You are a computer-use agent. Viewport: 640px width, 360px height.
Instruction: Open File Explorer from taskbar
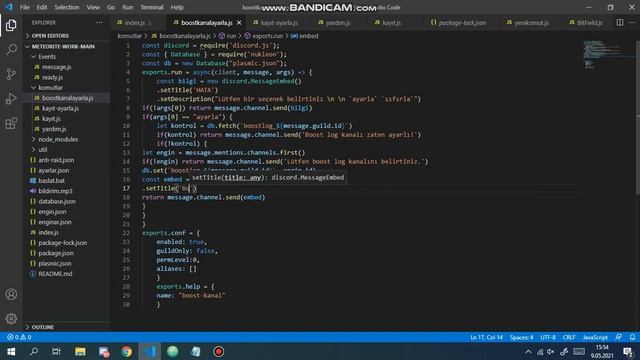click(x=80, y=351)
